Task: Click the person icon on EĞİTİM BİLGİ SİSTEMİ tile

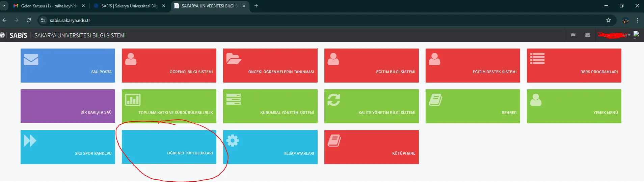Action: 333,59
